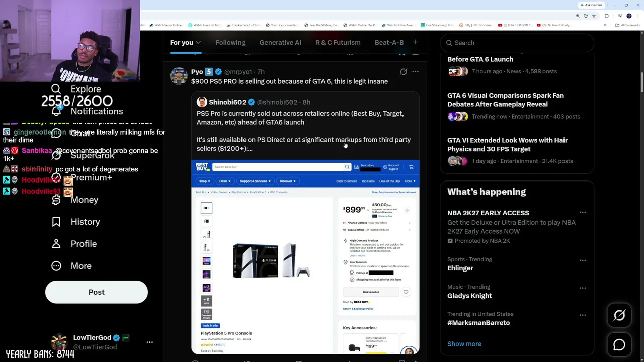Add a new timeline tab with plus icon
644x362 pixels.
click(x=415, y=43)
